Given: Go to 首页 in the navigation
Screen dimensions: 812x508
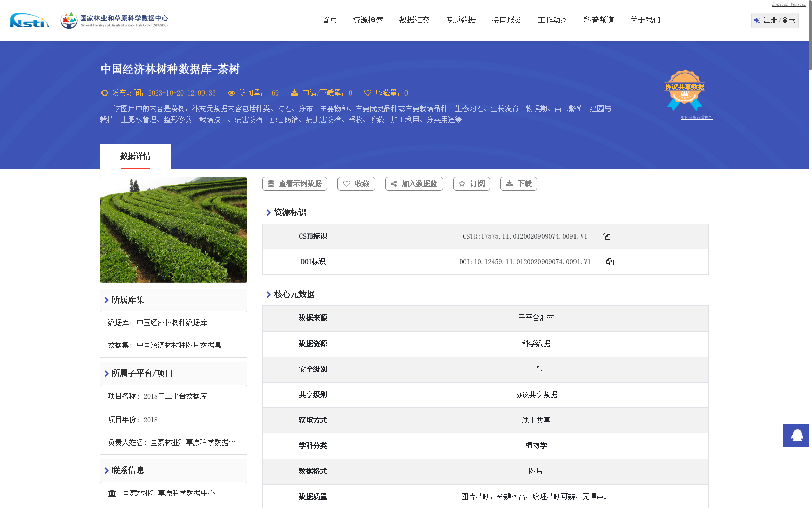Looking at the screenshot, I should (330, 20).
